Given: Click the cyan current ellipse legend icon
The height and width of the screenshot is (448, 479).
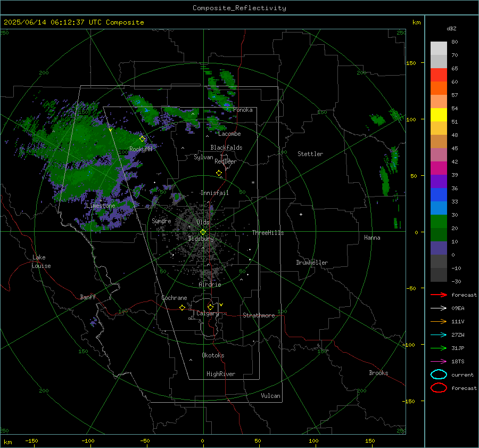Looking at the screenshot, I should coord(439,374).
